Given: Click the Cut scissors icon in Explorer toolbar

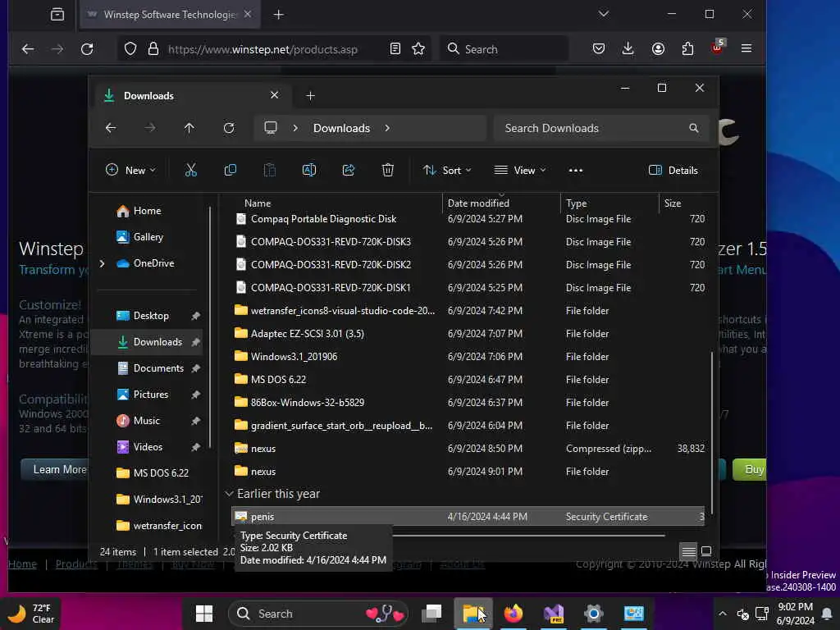Looking at the screenshot, I should pyautogui.click(x=190, y=171).
